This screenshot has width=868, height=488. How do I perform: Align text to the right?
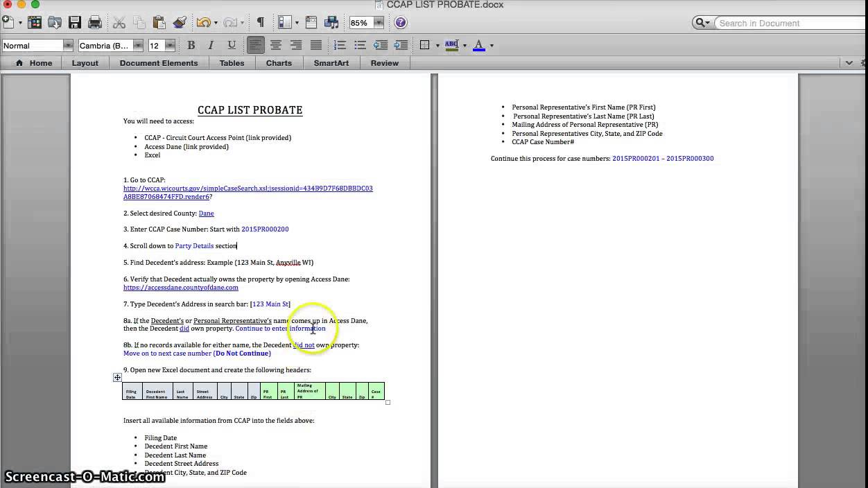coord(296,45)
